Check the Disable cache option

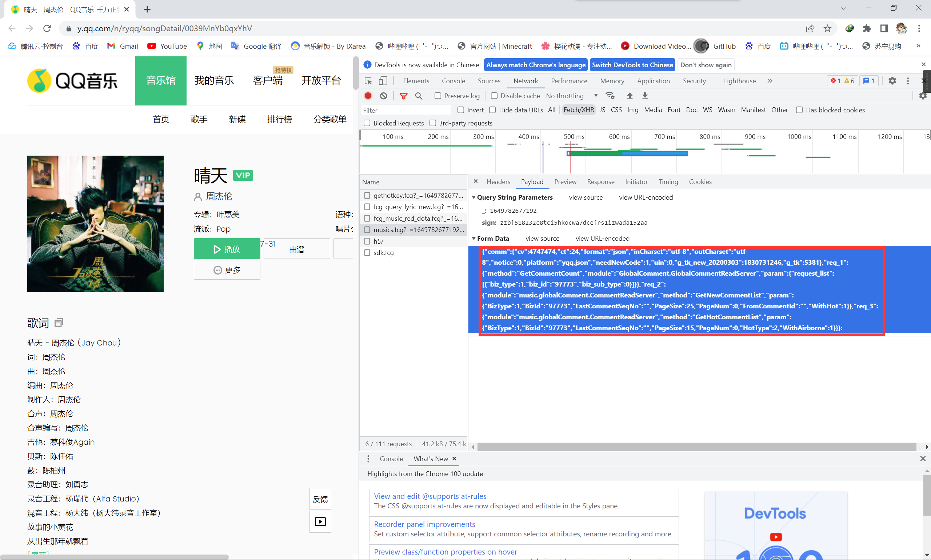[x=494, y=96]
